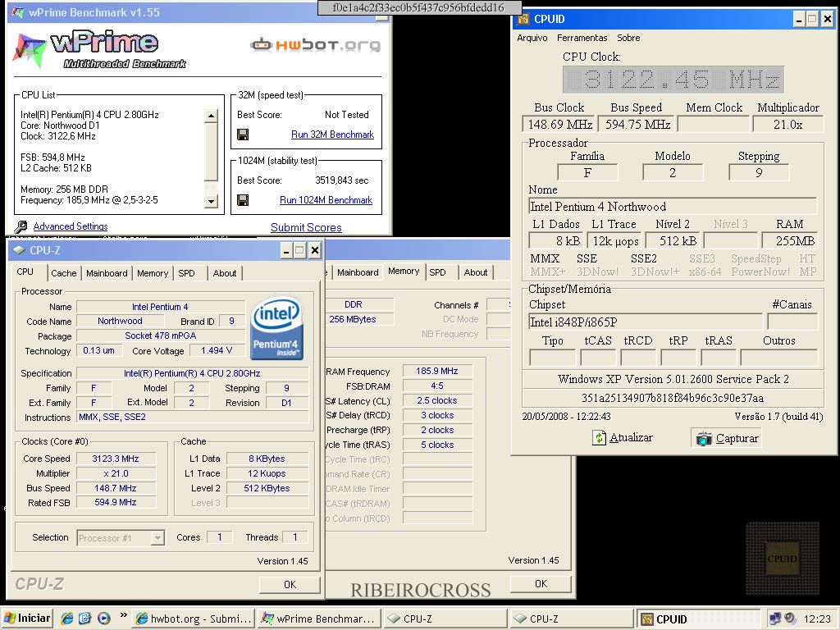Click the wPrime title bar icon
Viewport: 840px width, 630px height.
[x=18, y=11]
